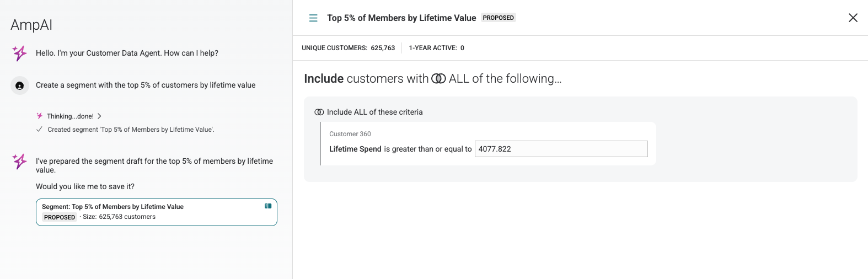Click the sparkle icon beside the greeting message
This screenshot has width=868, height=279.
pyautogui.click(x=20, y=53)
